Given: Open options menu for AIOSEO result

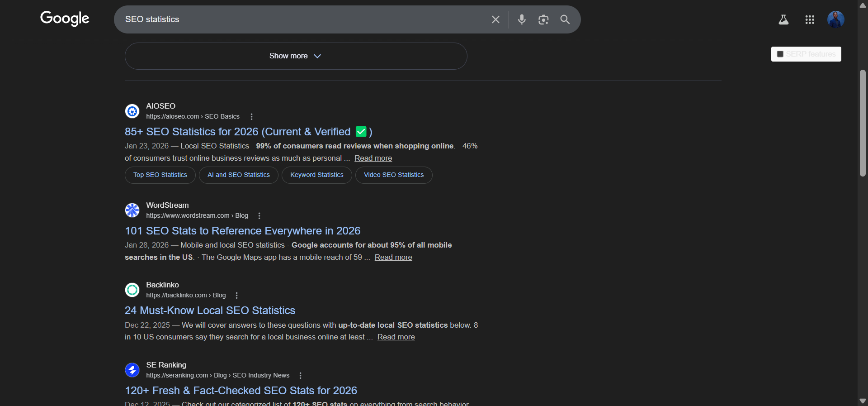Looking at the screenshot, I should (252, 116).
